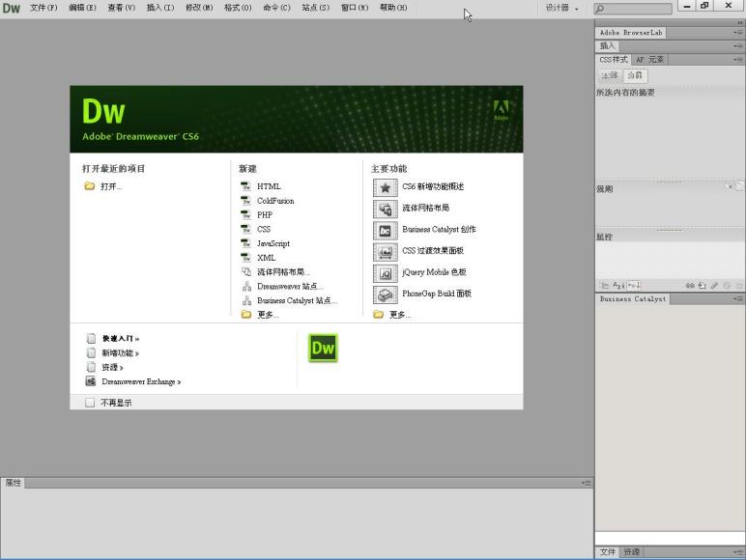
Task: Open the 站点(S) menu
Action: point(315,8)
